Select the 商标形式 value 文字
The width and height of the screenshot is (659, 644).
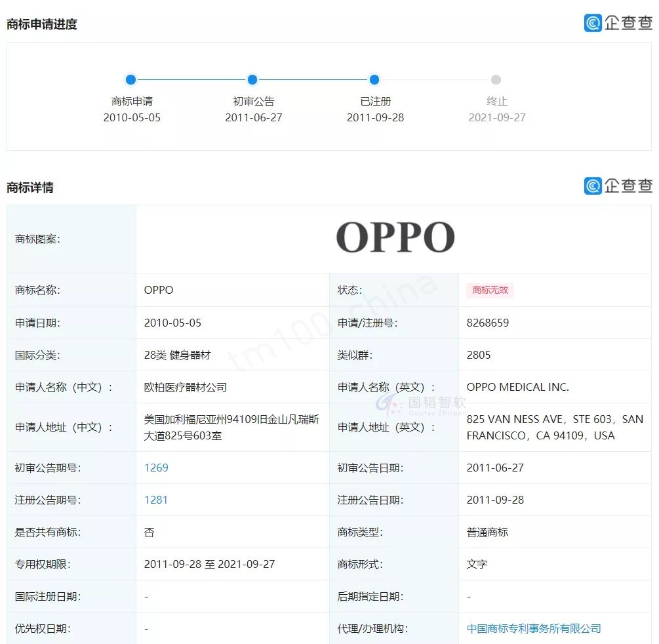tap(477, 564)
